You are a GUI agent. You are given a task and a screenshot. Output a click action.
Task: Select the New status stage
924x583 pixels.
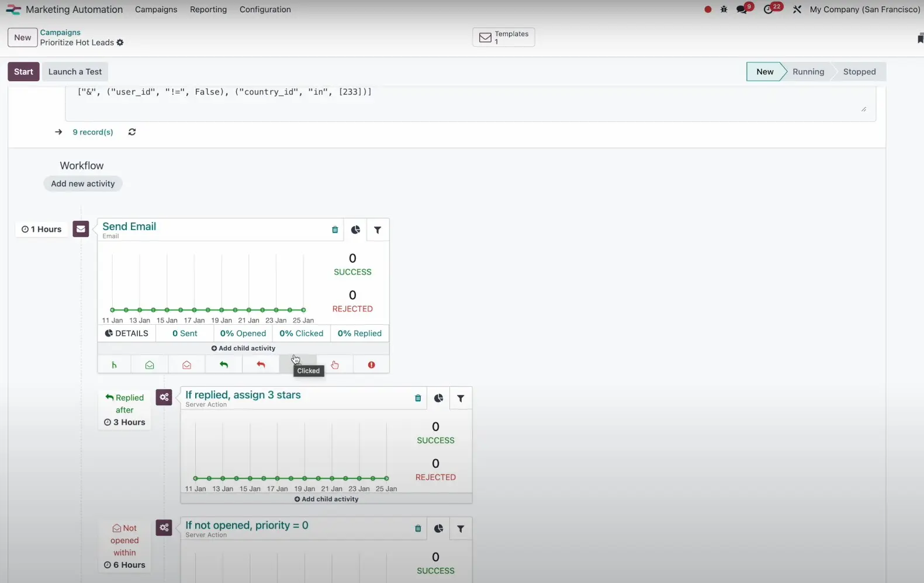[764, 72]
